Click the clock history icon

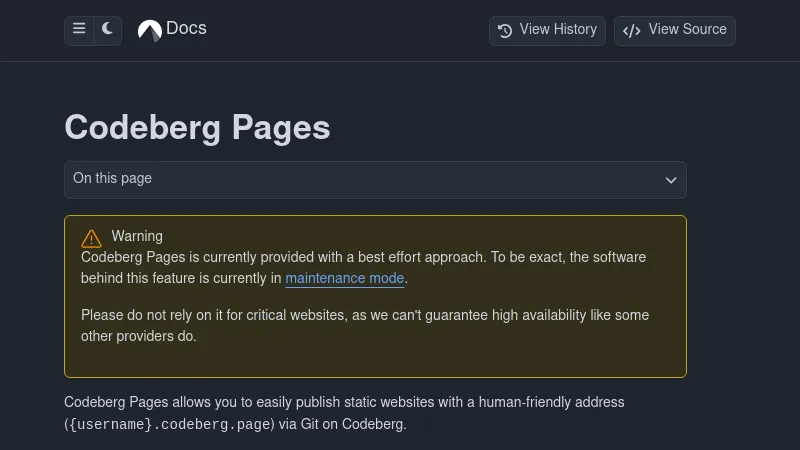click(505, 30)
